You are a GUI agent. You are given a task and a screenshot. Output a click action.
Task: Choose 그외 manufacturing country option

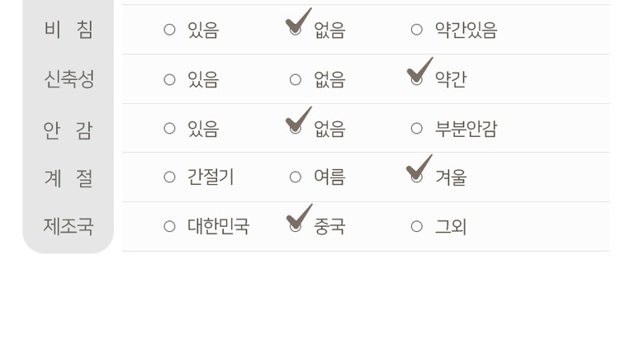(x=417, y=226)
